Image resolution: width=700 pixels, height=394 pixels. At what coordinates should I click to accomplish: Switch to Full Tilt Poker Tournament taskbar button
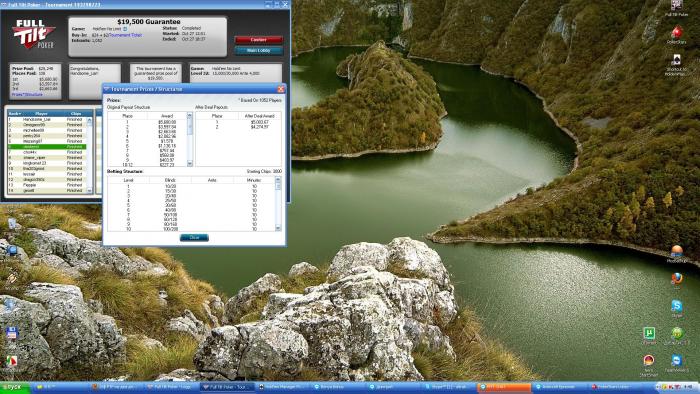click(x=226, y=387)
